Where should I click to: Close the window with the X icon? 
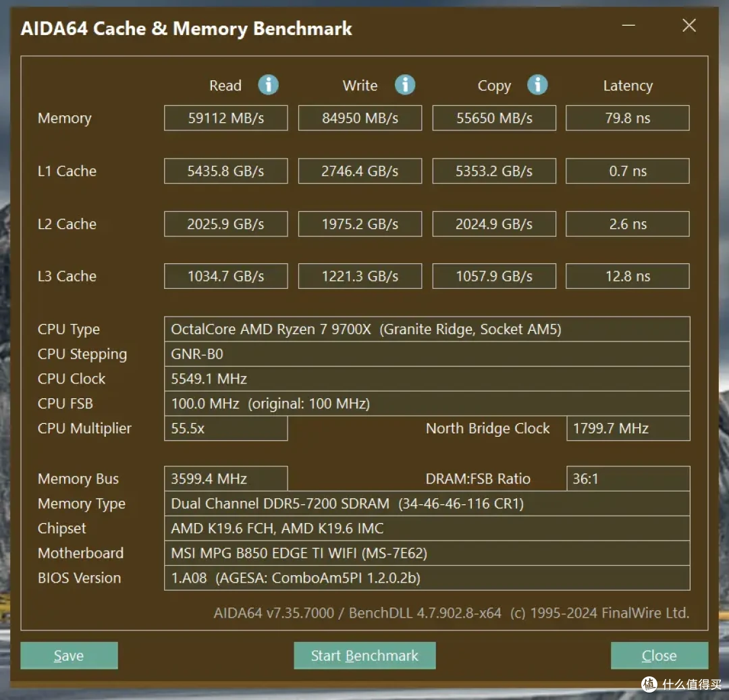(x=689, y=25)
